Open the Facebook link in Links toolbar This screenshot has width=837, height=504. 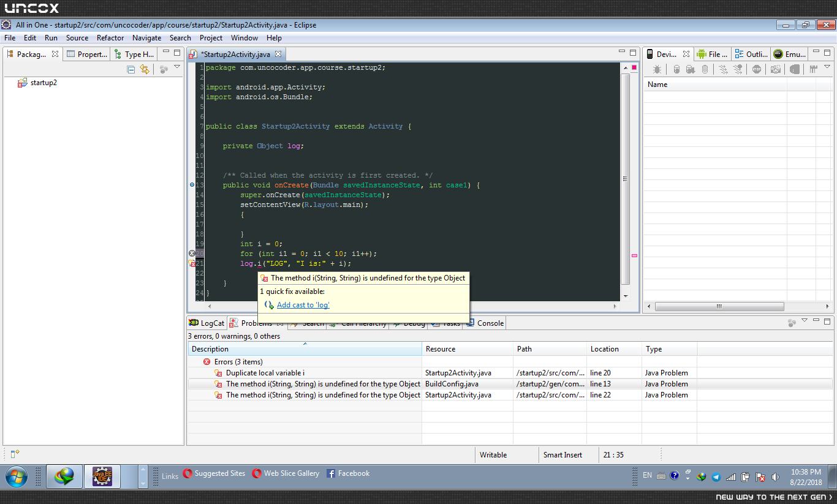point(348,473)
